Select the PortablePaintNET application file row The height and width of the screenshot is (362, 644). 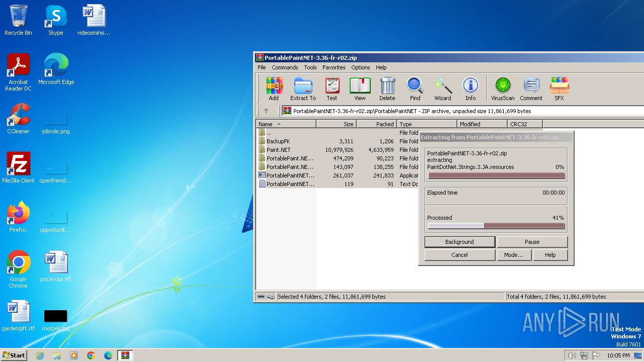pyautogui.click(x=338, y=175)
